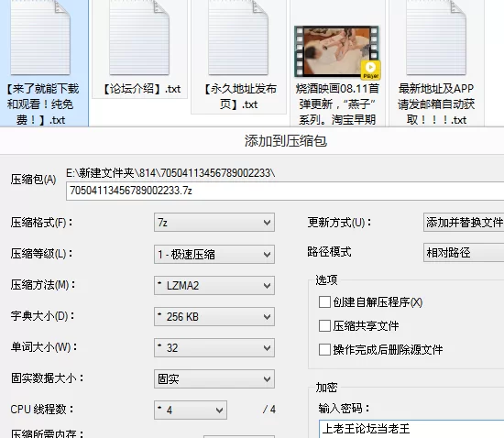This screenshot has height=438, width=504.
Task: Click the 输入密码 password input field
Action: point(411,429)
